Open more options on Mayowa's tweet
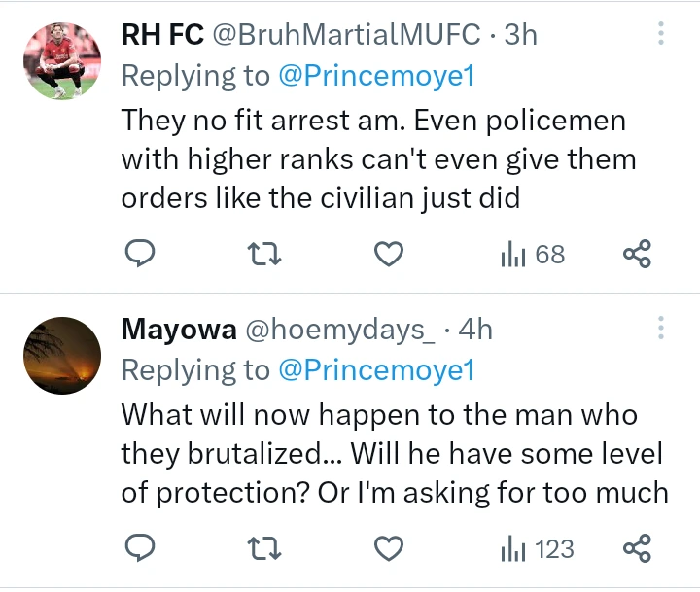Screen dimensions: 700x592 click(x=661, y=329)
